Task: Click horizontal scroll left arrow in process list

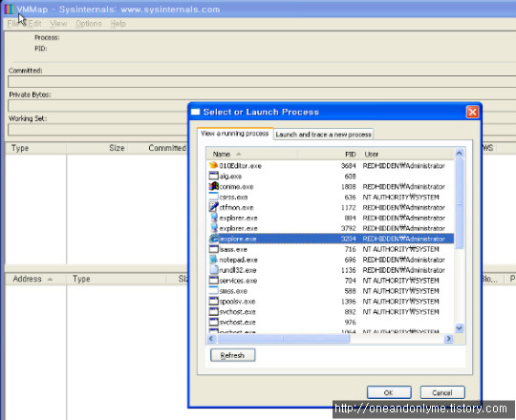Action: click(211, 339)
